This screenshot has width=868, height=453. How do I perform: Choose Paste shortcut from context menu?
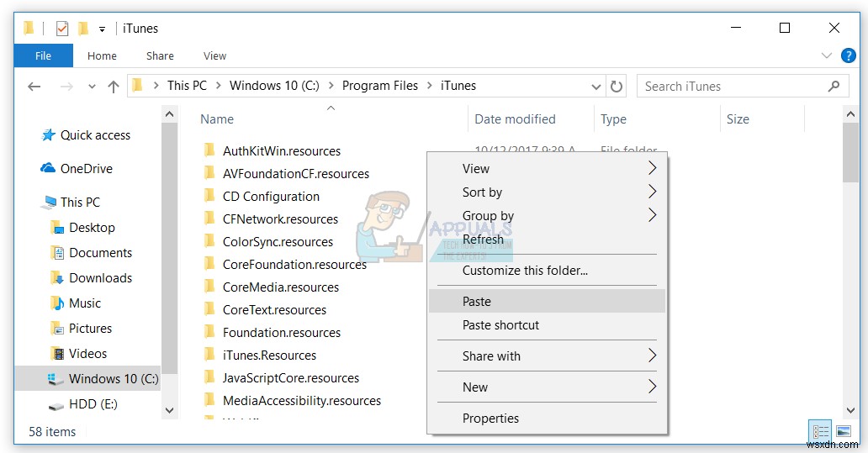(x=547, y=325)
